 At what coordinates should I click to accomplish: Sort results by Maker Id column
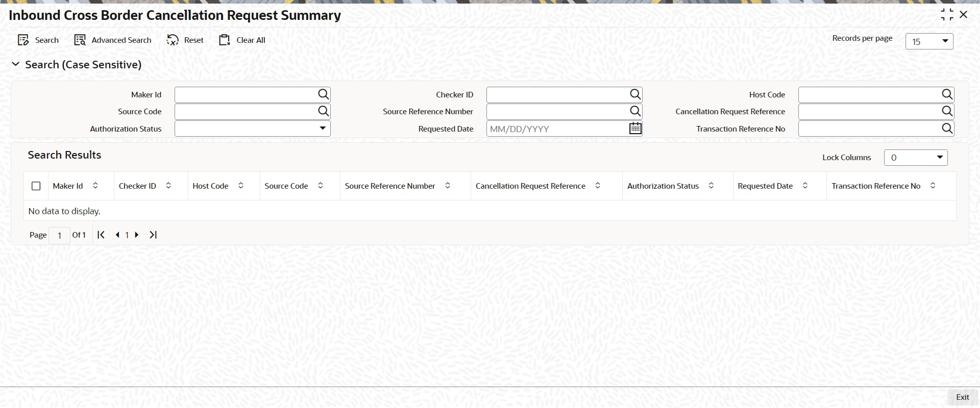pyautogui.click(x=95, y=186)
